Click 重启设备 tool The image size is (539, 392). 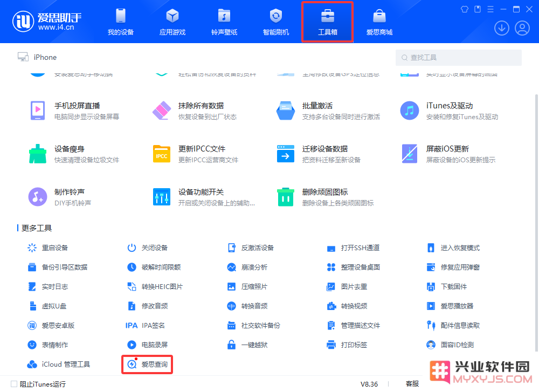48,248
